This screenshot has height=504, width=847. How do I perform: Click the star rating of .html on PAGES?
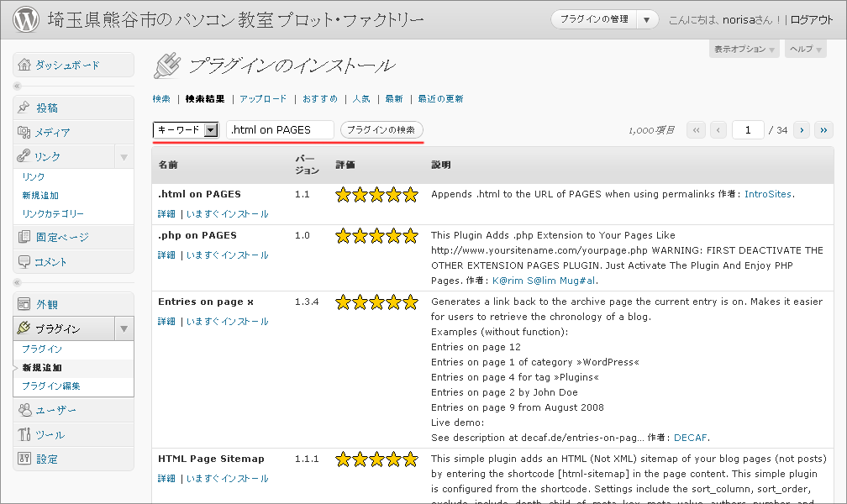click(x=376, y=195)
